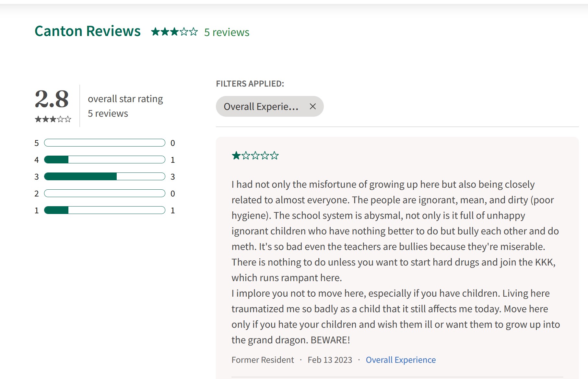588x379 pixels.
Task: Click the Overall Experience filter chip
Action: [261, 106]
